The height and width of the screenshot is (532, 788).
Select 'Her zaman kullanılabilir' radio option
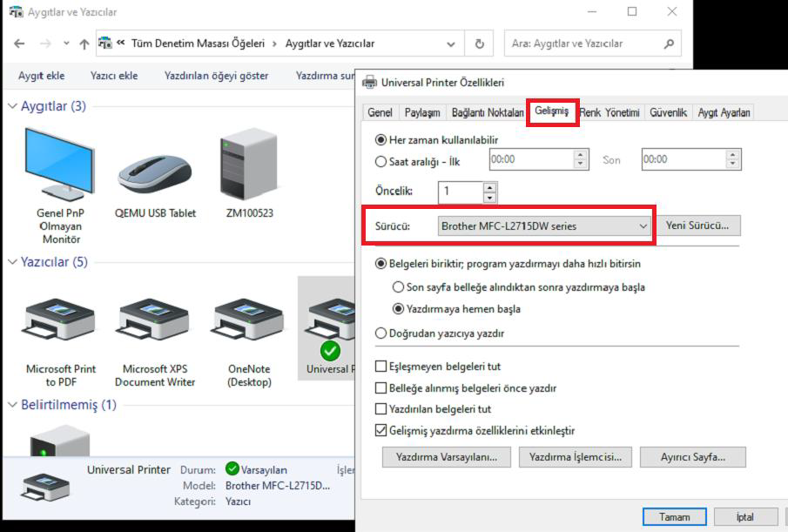tap(381, 139)
